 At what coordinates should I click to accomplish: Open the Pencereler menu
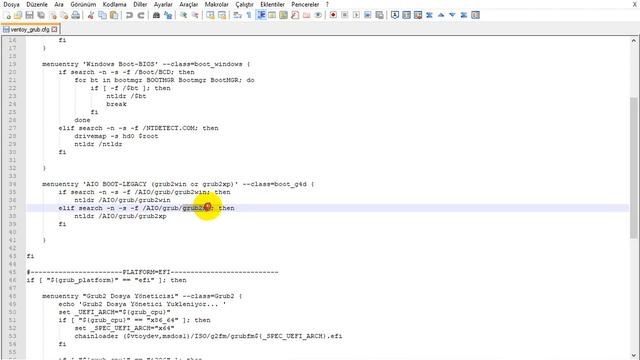305,4
